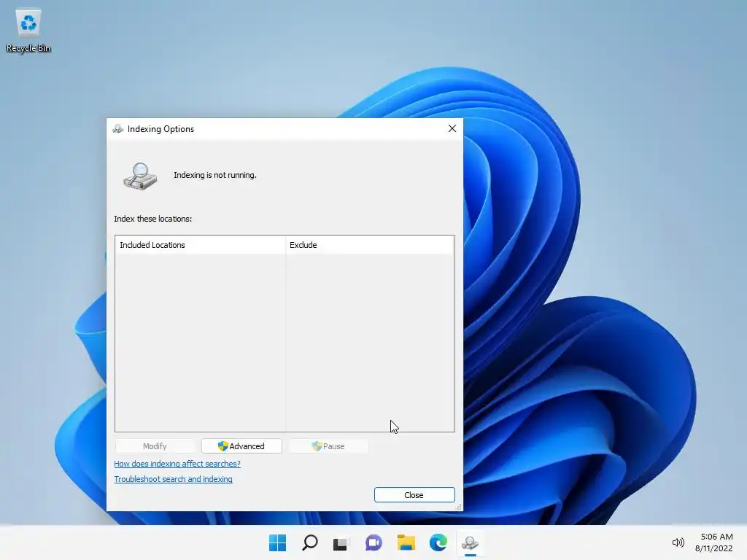Click the Pause indexing button
This screenshot has width=747, height=560.
point(328,446)
